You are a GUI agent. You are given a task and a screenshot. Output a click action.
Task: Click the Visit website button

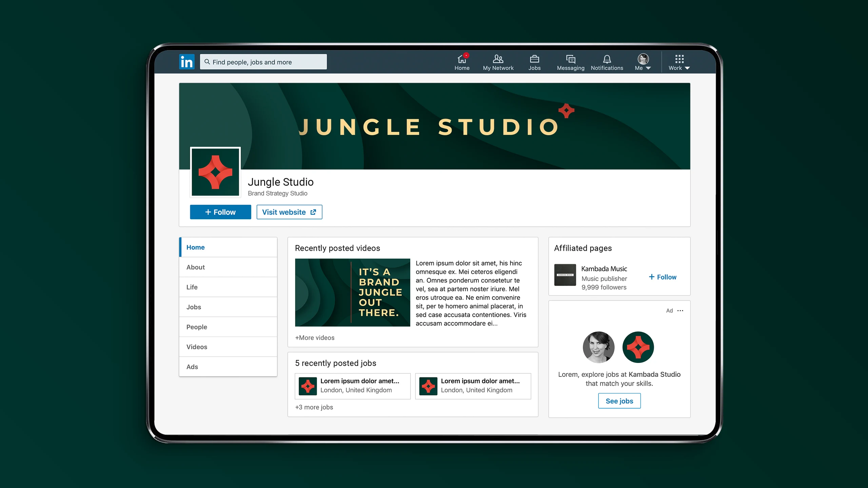[x=289, y=212]
